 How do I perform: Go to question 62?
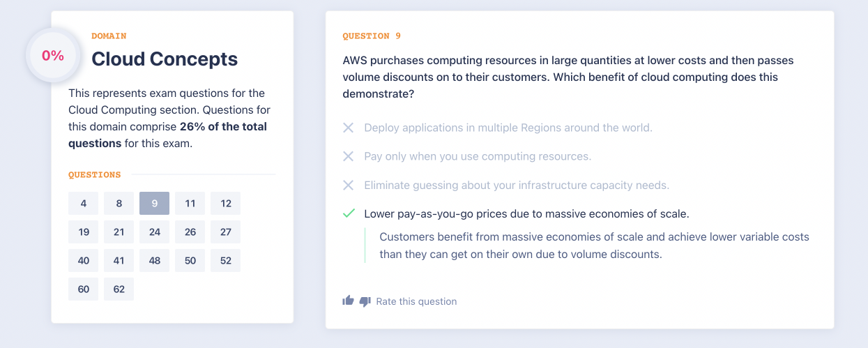119,289
